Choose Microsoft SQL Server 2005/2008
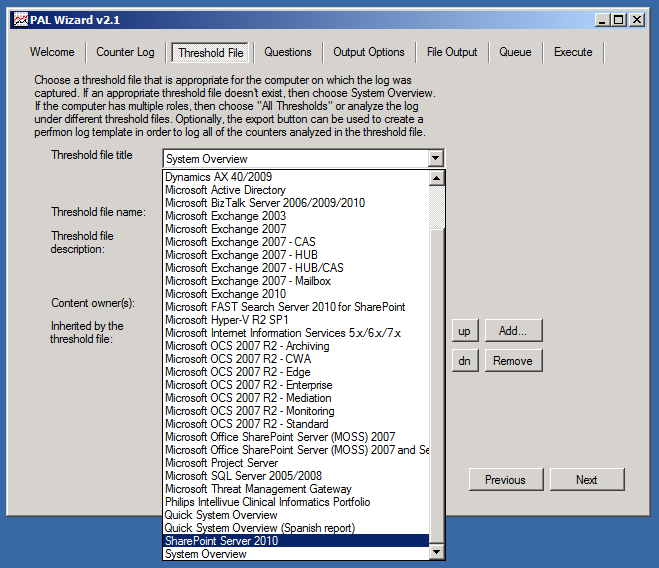Viewport: 659px width, 568px height. click(x=296, y=476)
